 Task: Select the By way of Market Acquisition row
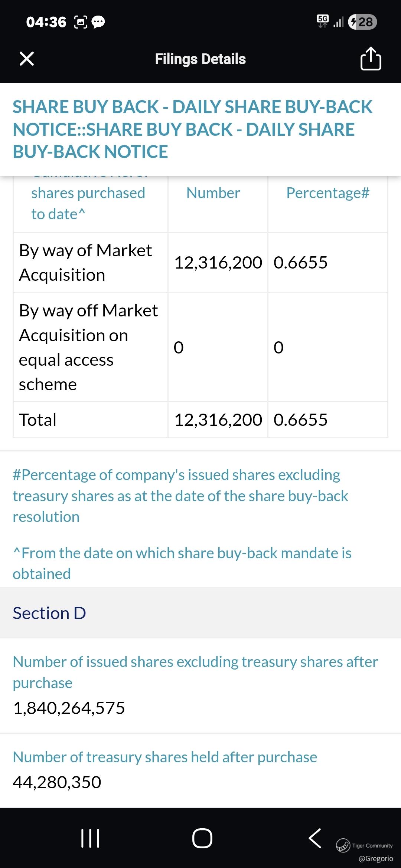(x=85, y=263)
